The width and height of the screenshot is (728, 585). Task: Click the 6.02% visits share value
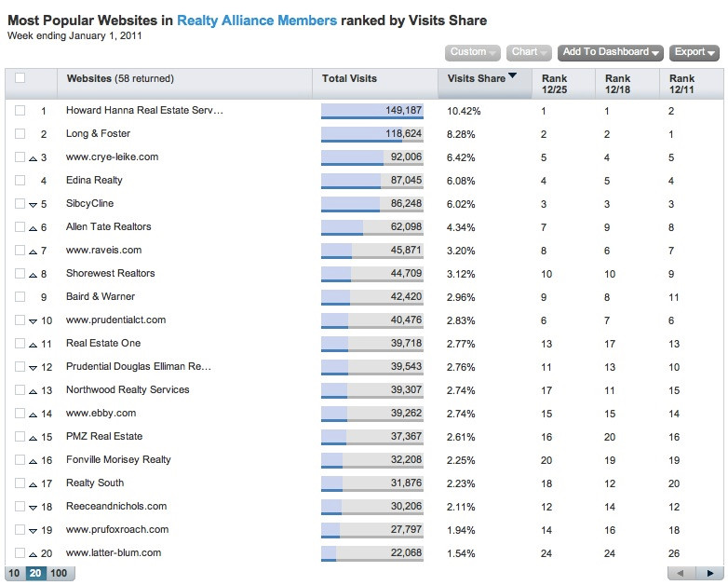coord(461,204)
